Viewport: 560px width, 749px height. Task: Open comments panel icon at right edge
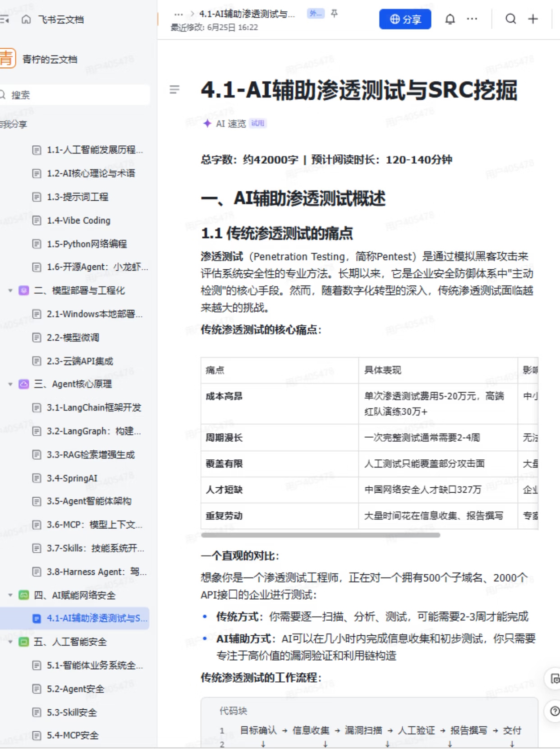555,679
